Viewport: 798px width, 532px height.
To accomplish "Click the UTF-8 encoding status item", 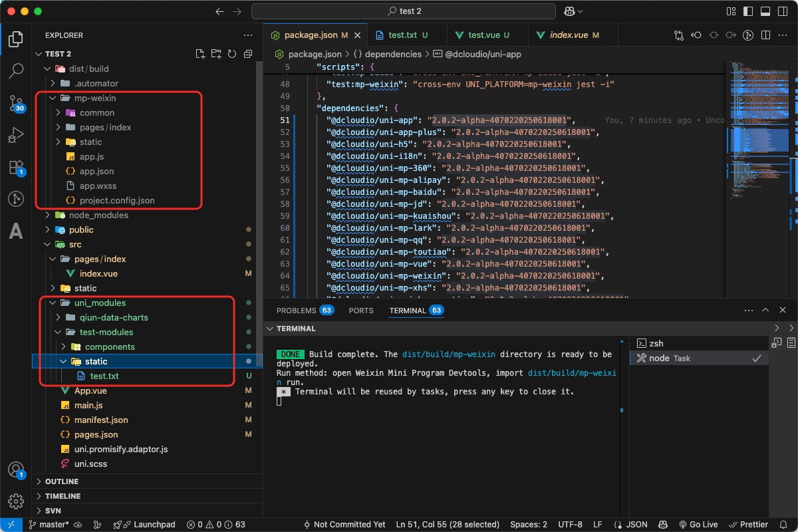I will click(x=571, y=525).
